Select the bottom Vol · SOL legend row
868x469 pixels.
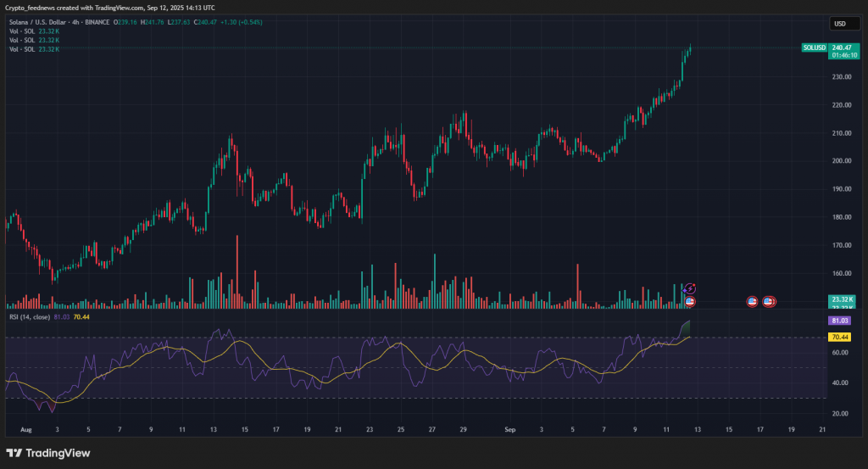coord(35,50)
